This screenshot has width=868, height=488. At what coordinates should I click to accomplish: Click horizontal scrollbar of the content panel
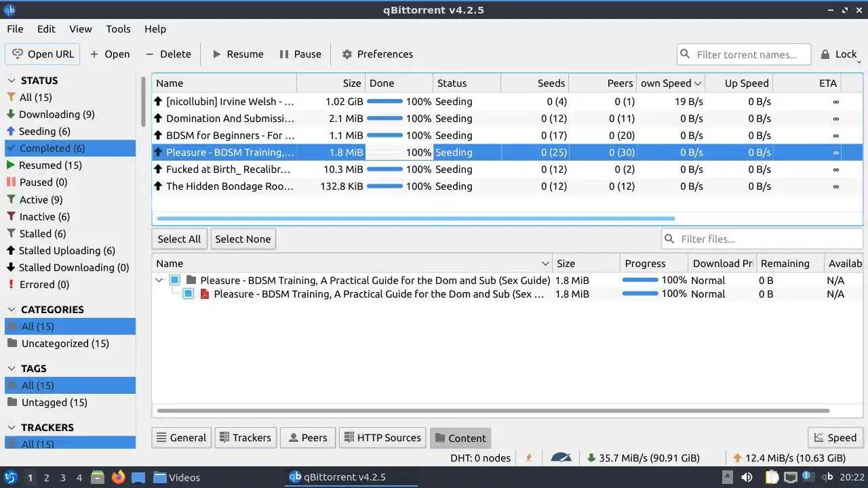point(493,411)
